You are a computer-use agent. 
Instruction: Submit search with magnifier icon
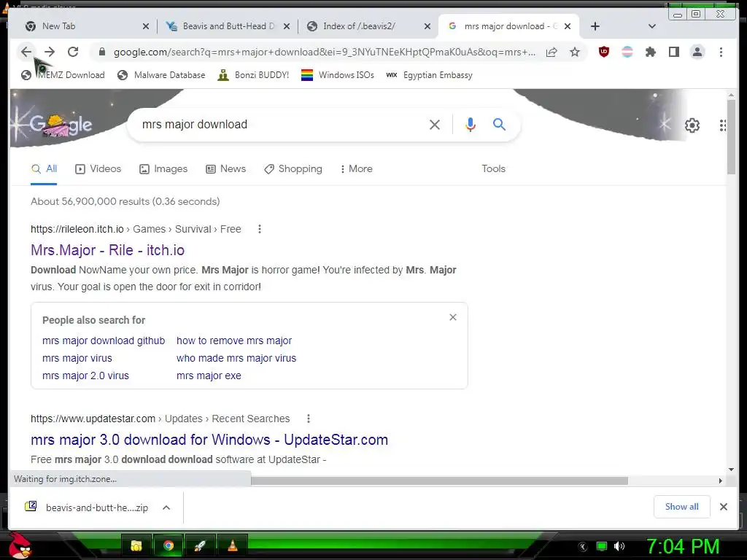pos(499,124)
